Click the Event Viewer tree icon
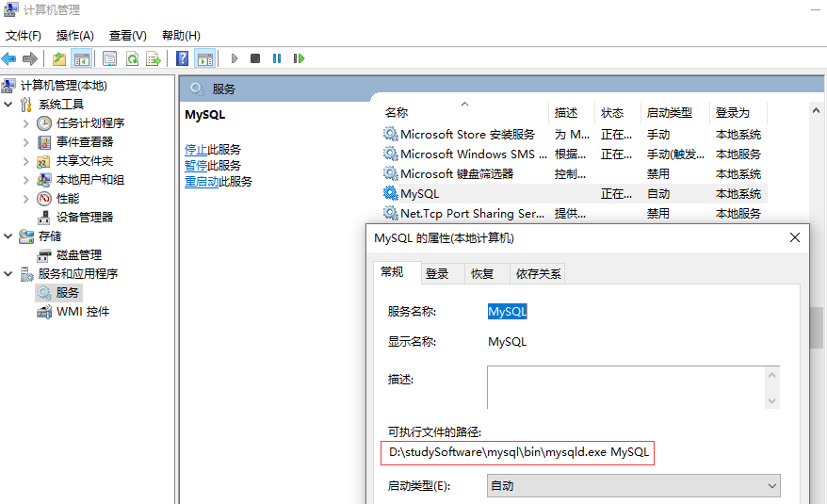The height and width of the screenshot is (504, 827). [x=44, y=142]
